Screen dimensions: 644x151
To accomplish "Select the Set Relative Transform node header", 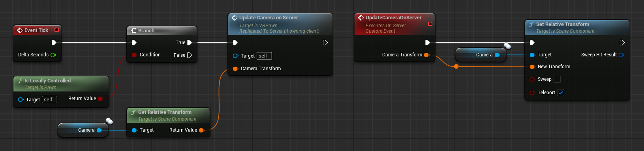I will pos(577,27).
